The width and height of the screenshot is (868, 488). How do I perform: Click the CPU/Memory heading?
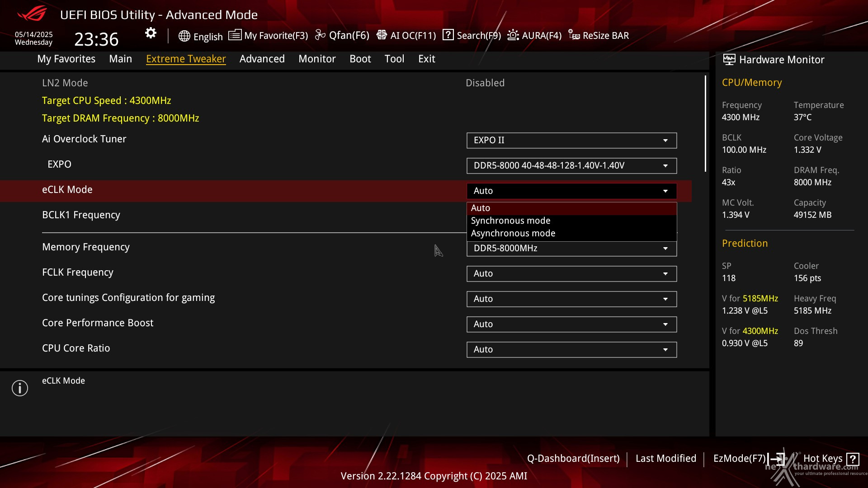pos(752,83)
